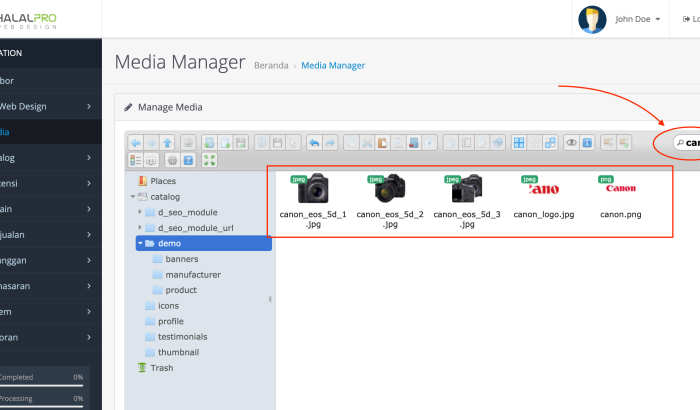Screen dimensions: 700x410
Task: Expand the sidebar item ending in 'asaran'
Action: [89, 286]
